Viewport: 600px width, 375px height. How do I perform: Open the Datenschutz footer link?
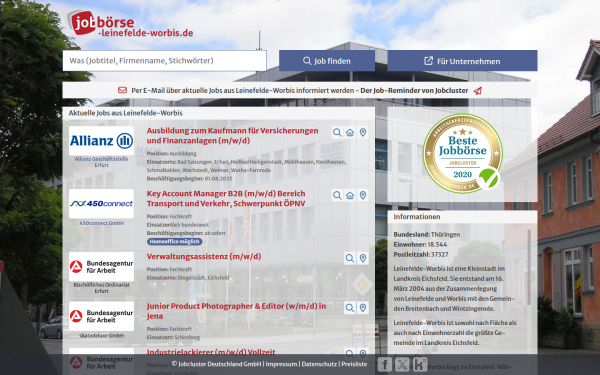click(319, 364)
